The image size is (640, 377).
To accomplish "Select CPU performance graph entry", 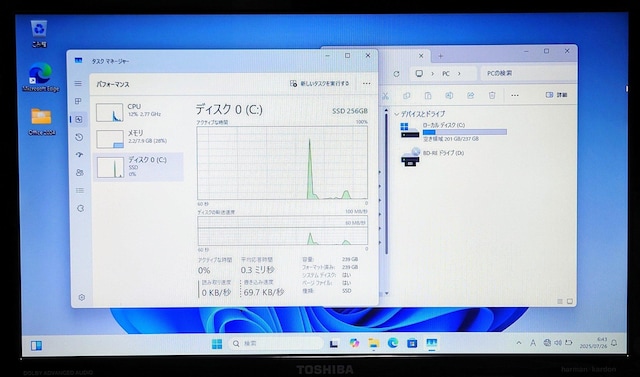I will (x=138, y=112).
